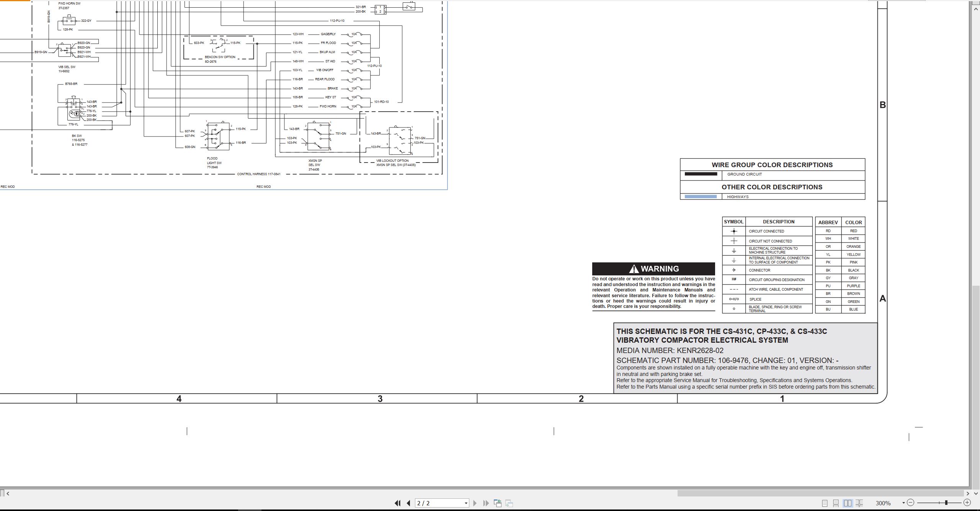Image resolution: width=980 pixels, height=511 pixels.
Task: Click the KEY ST fuse label
Action: [331, 97]
